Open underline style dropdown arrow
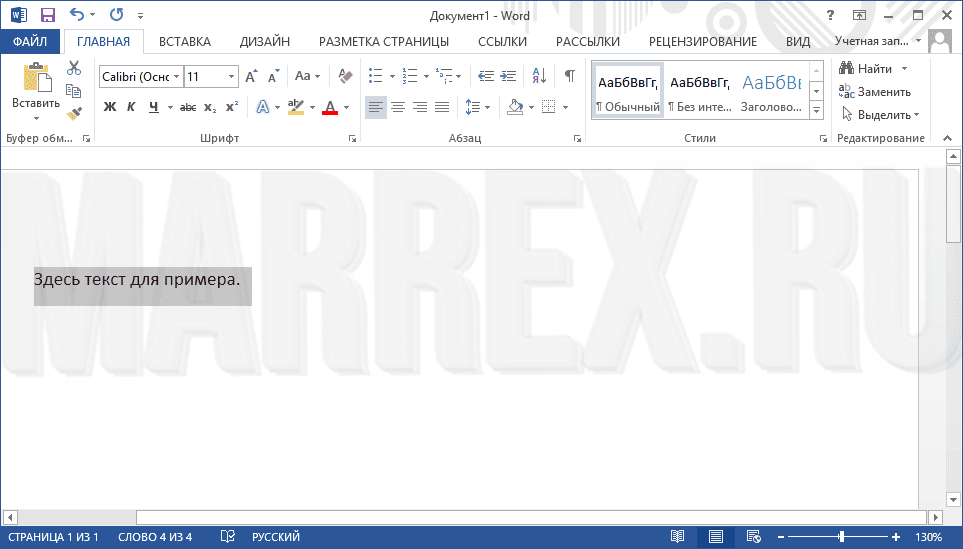The width and height of the screenshot is (963, 549). 170,107
